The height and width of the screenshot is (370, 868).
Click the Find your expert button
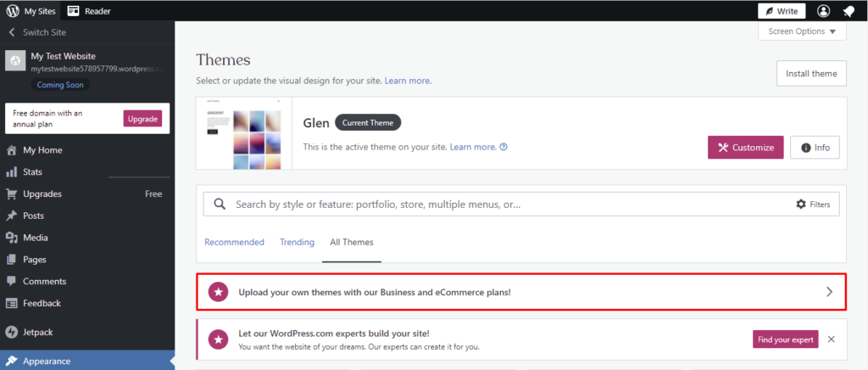[x=786, y=339]
